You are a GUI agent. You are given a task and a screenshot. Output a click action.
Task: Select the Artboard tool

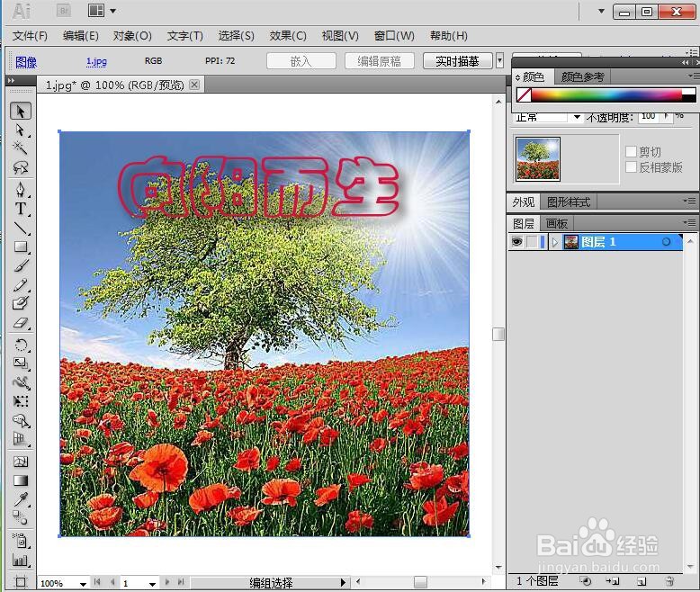pyautogui.click(x=21, y=582)
